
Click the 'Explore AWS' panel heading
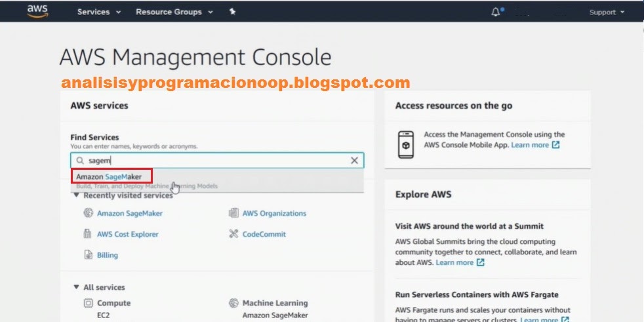tap(423, 194)
